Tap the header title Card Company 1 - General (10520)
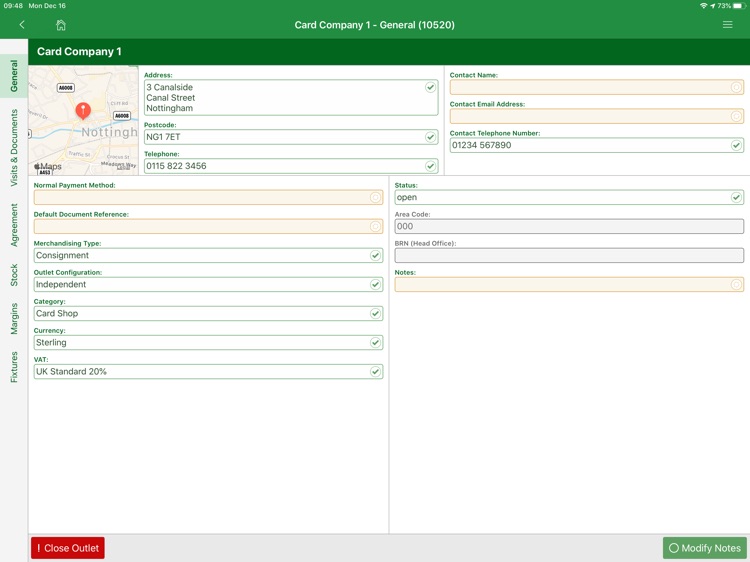 375,25
